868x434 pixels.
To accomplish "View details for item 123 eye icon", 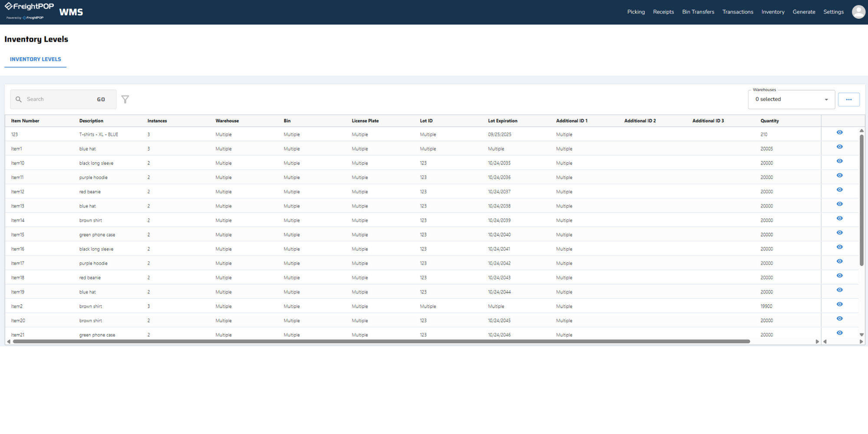I will (840, 132).
